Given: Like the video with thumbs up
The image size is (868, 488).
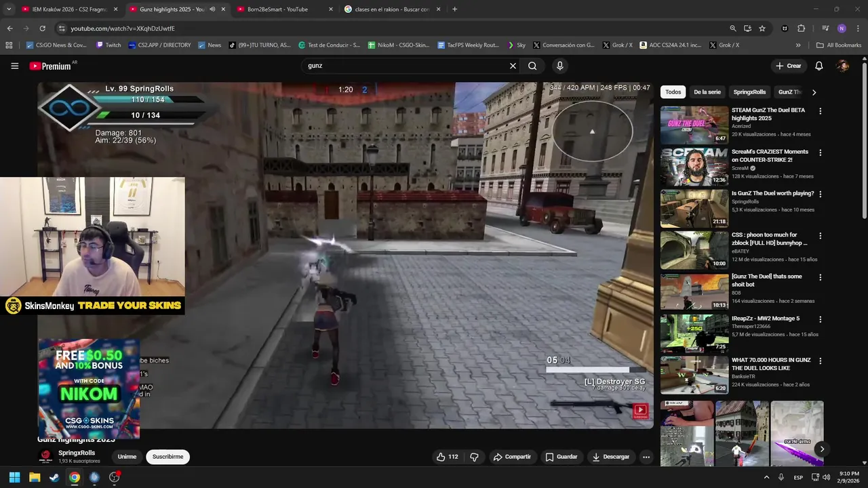Looking at the screenshot, I should coord(448,457).
